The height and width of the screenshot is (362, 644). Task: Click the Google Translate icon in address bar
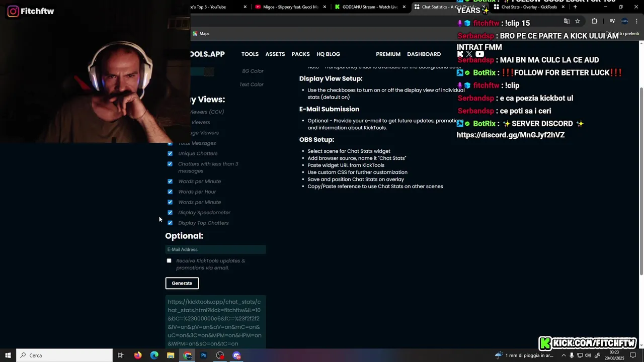[x=567, y=21]
